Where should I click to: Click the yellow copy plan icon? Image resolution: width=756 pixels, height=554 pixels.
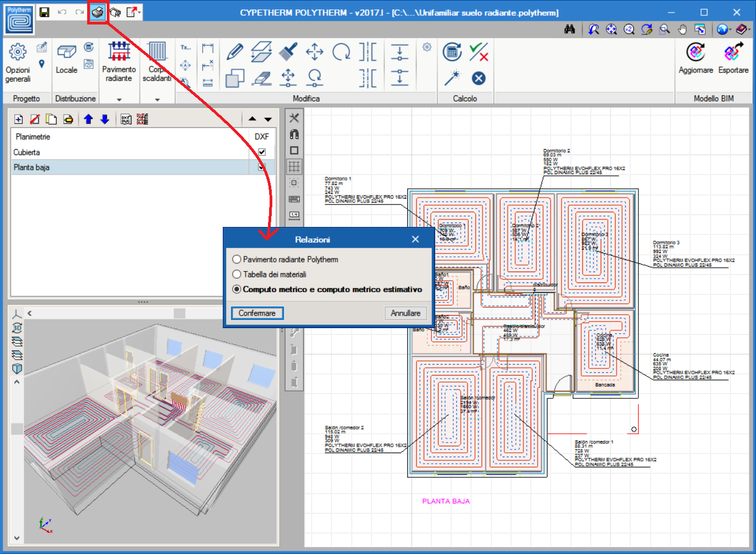(51, 119)
